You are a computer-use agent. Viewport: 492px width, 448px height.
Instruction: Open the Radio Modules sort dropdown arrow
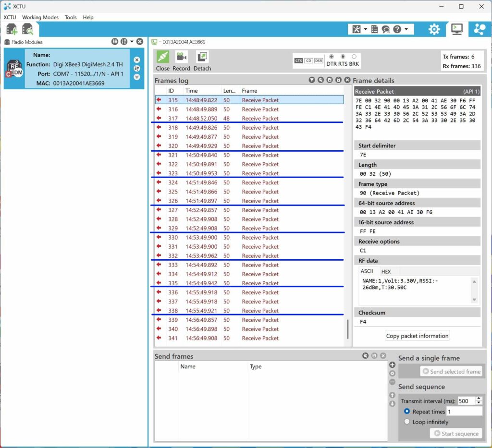pyautogui.click(x=132, y=41)
